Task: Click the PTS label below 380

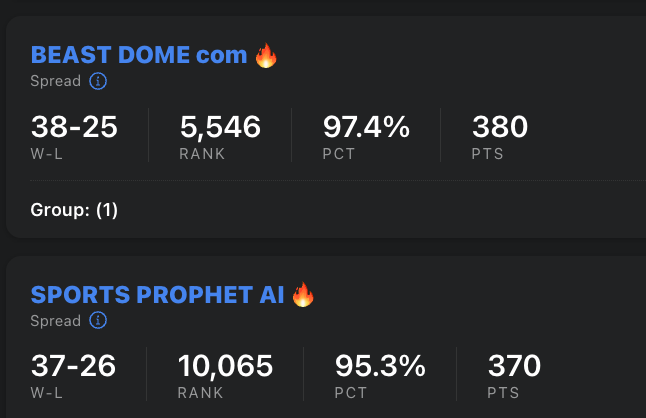Action: click(487, 154)
